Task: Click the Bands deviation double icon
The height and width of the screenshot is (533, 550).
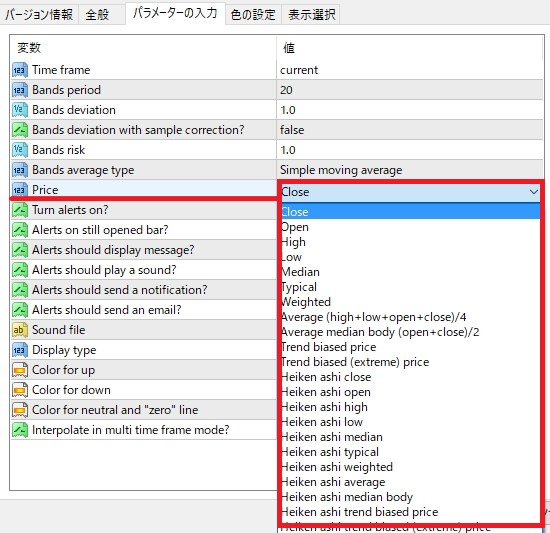Action: (20, 110)
